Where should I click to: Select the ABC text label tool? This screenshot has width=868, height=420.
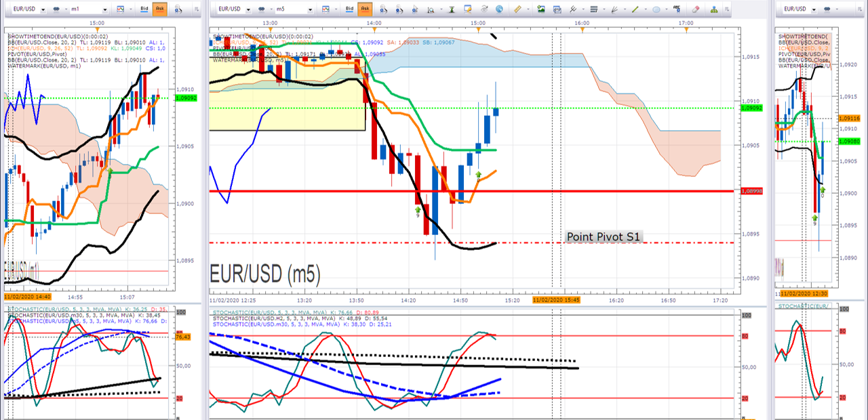[676, 9]
